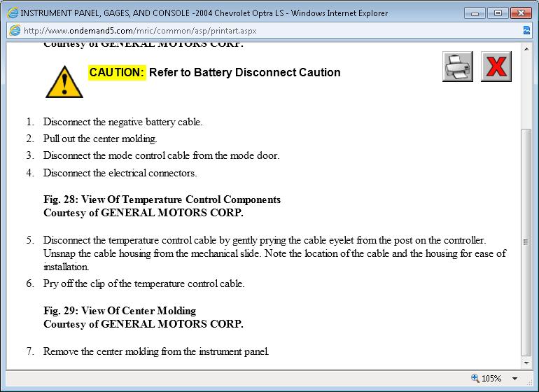Image resolution: width=539 pixels, height=392 pixels.
Task: Click step about mode control cable
Action: tap(161, 156)
